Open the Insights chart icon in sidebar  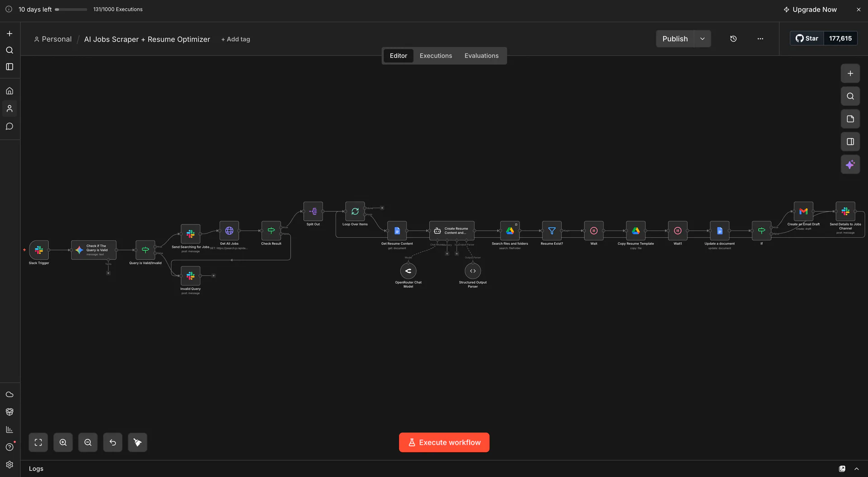point(9,430)
